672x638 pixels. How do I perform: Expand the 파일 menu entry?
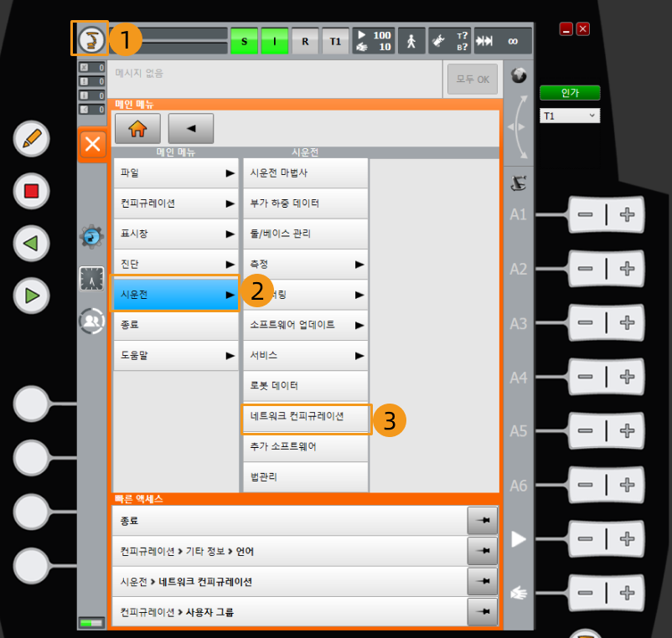click(176, 173)
